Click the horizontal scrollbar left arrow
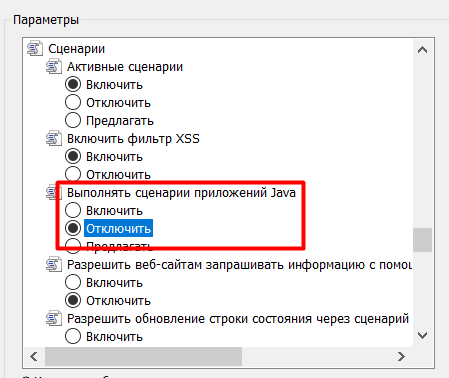Image resolution: width=449 pixels, height=378 pixels. pyautogui.click(x=34, y=357)
